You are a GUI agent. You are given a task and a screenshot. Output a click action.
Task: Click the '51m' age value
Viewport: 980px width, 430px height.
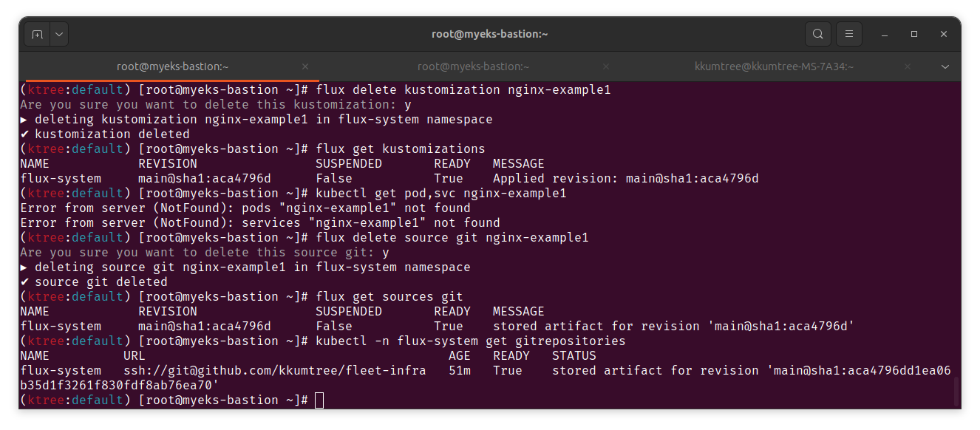pos(460,371)
